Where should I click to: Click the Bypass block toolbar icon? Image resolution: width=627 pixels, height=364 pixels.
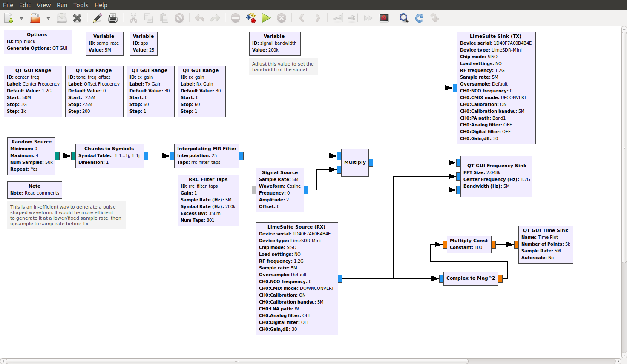pos(368,18)
